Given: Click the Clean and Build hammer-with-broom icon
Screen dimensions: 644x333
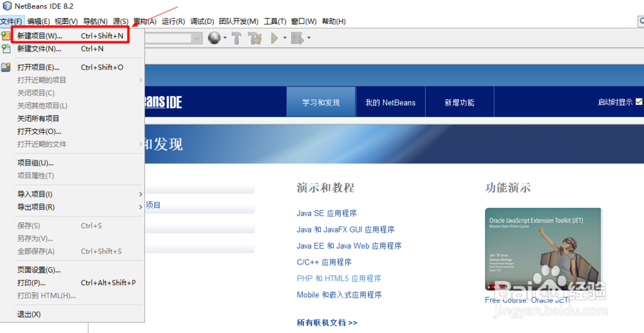Looking at the screenshot, I should 254,38.
